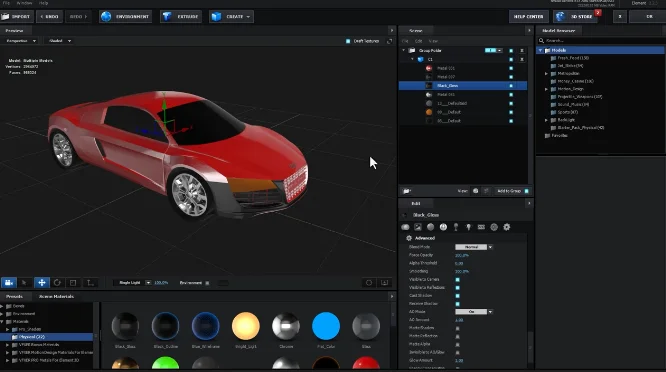Toggle the Draft Textures checkbox

point(348,41)
